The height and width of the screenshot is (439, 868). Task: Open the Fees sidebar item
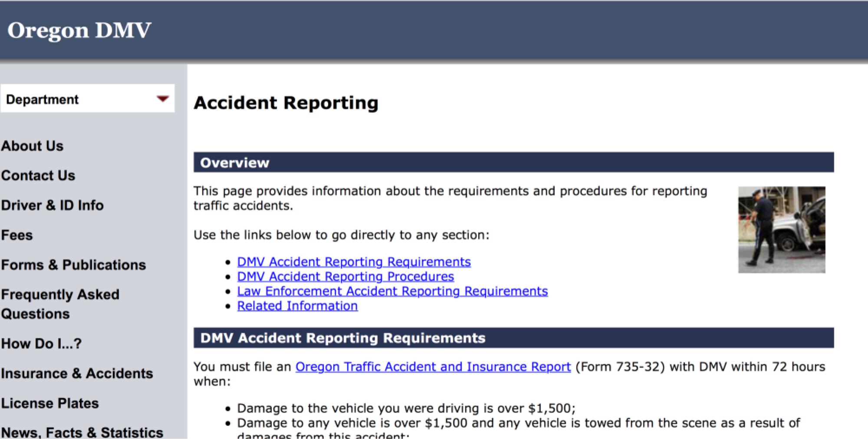point(17,235)
